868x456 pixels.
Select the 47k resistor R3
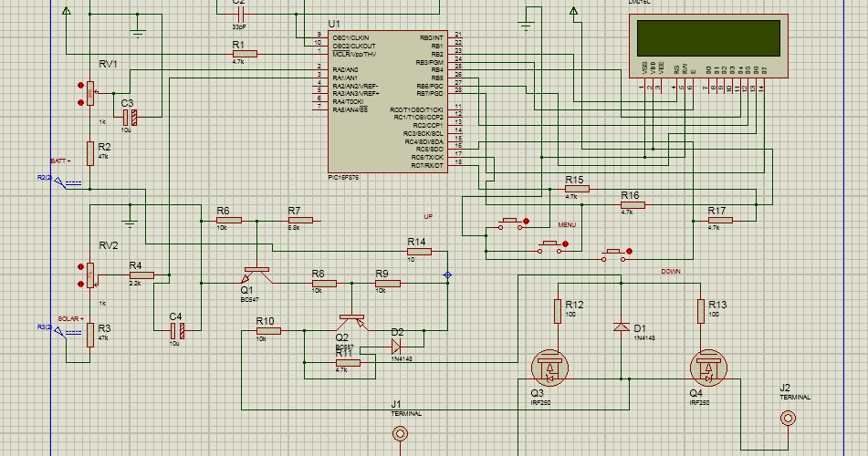click(x=90, y=335)
